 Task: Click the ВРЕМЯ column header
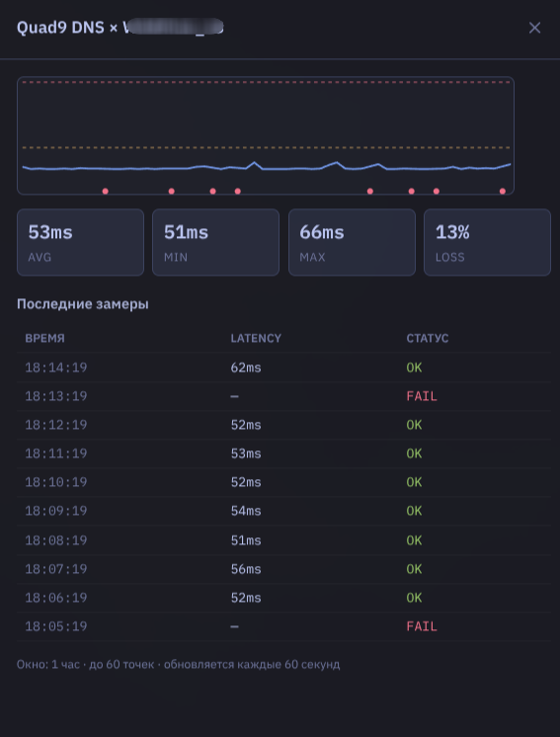click(x=44, y=339)
